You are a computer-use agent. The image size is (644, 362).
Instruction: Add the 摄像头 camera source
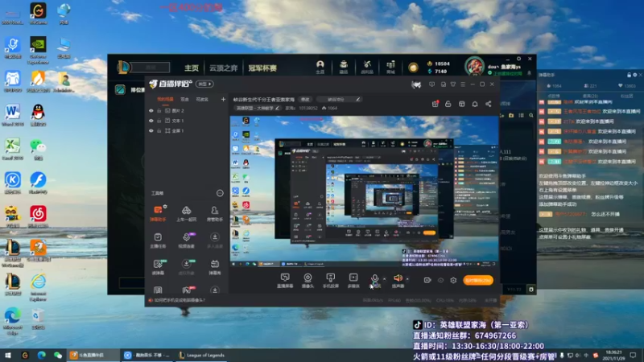(308, 281)
